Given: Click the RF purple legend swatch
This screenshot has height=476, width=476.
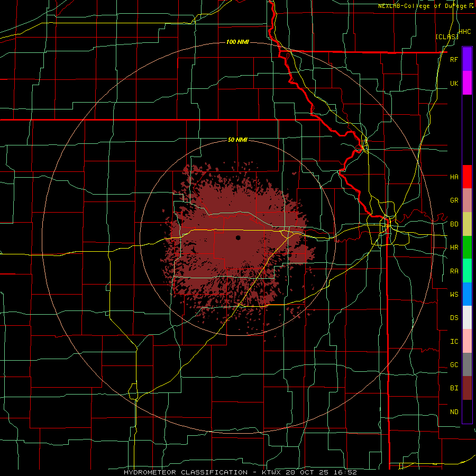Looking at the screenshot, I should coord(467,59).
